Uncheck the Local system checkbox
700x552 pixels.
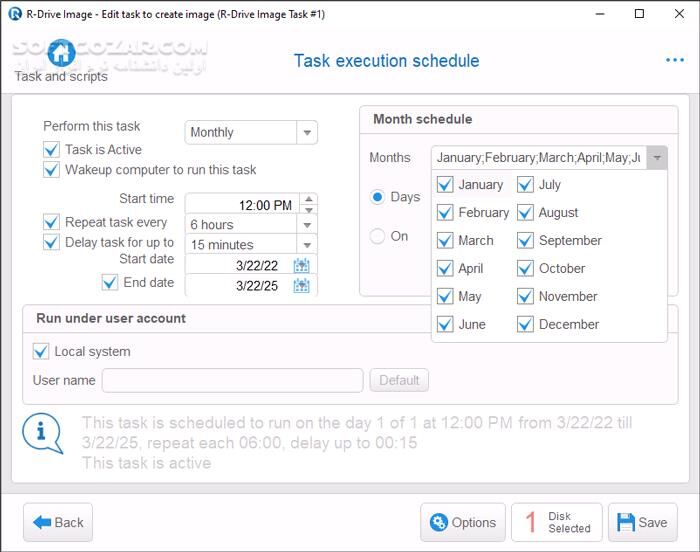click(x=41, y=352)
